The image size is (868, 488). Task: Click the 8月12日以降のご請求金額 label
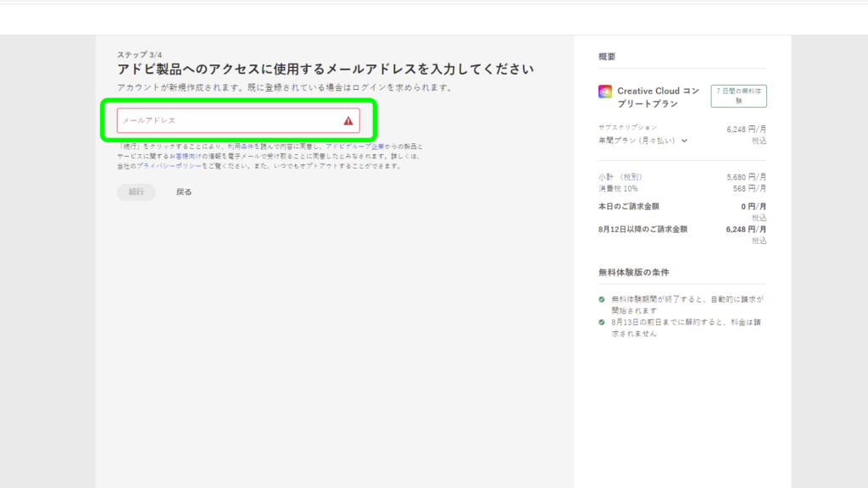click(x=643, y=229)
